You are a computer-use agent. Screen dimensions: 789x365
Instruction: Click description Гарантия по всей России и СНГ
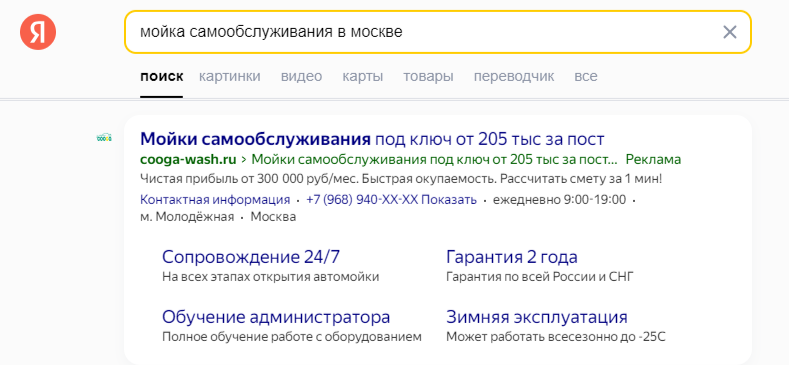(x=540, y=277)
